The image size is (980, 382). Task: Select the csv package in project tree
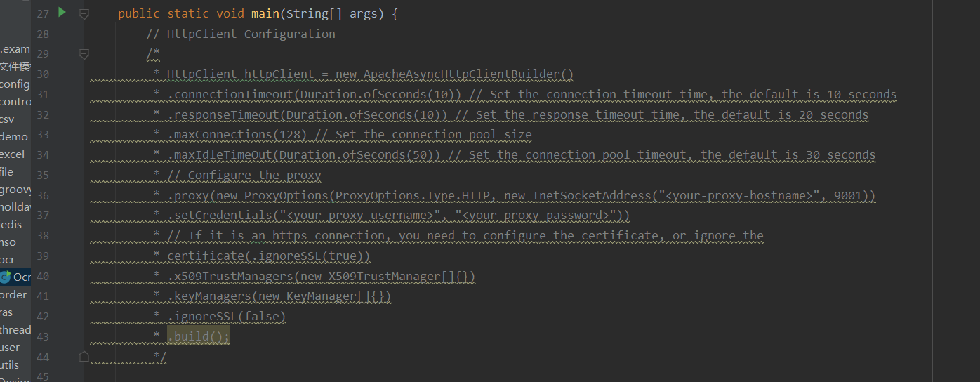point(7,119)
